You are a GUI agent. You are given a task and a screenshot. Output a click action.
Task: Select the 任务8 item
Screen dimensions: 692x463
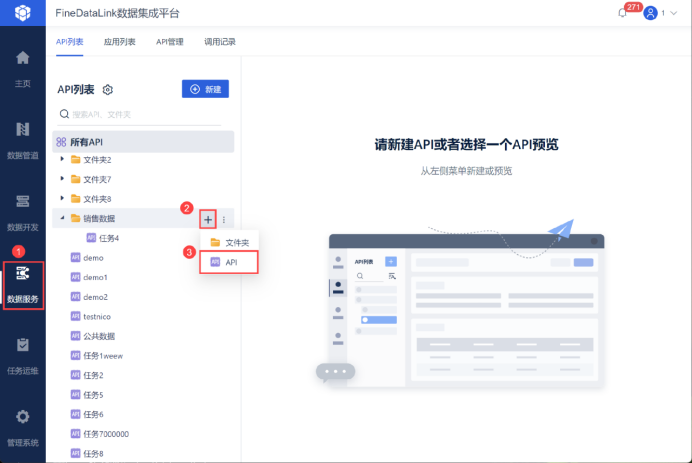pos(93,453)
